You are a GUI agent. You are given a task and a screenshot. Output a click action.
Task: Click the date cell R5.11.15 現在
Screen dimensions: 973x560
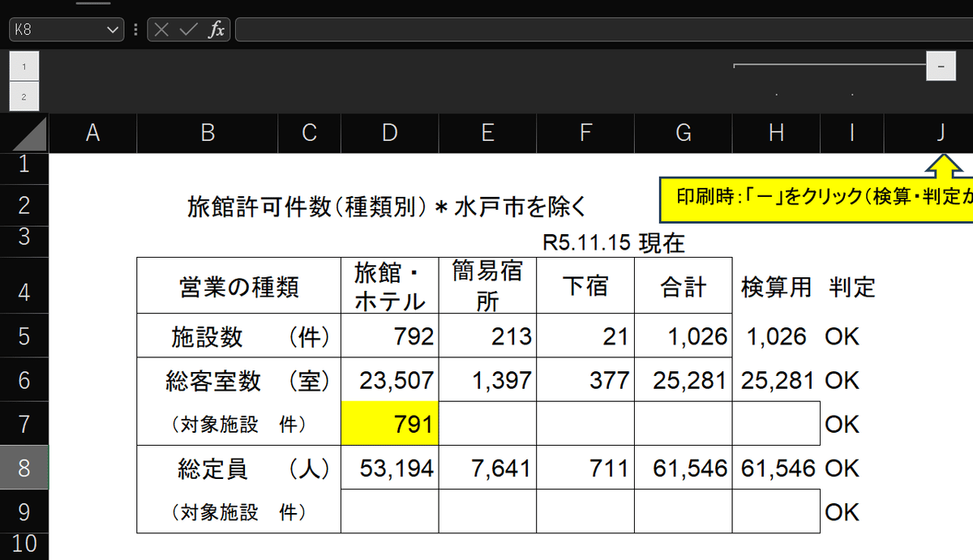point(615,242)
